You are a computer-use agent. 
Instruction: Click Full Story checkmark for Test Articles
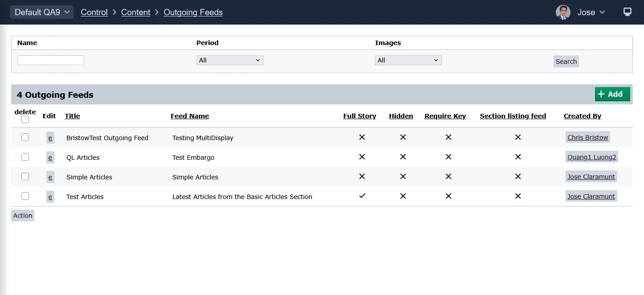(362, 196)
